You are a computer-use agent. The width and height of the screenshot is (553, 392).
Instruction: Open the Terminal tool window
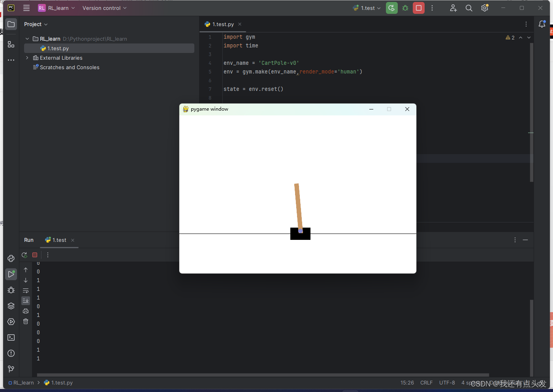pyautogui.click(x=11, y=337)
